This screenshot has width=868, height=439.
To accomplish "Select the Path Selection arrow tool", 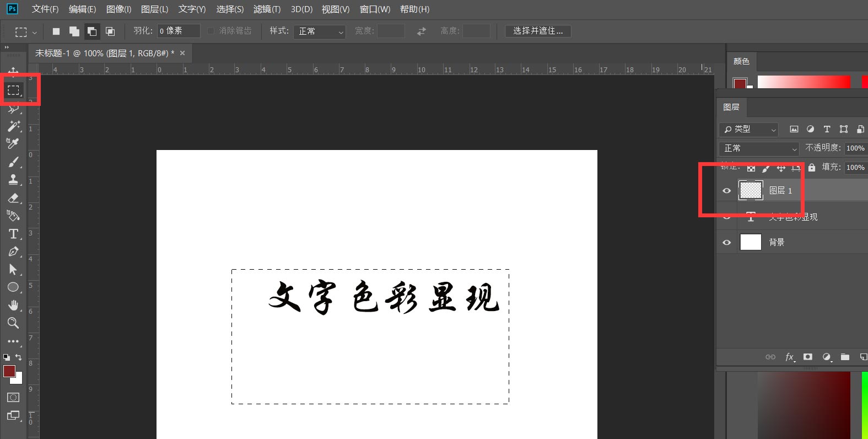I will (x=13, y=269).
